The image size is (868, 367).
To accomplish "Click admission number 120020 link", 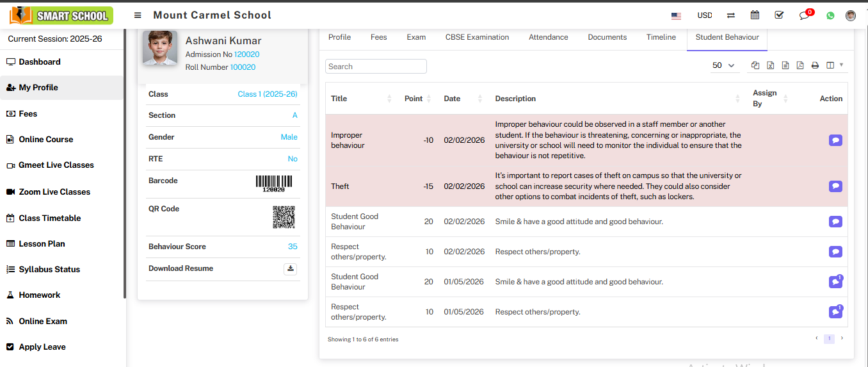I will click(x=246, y=54).
